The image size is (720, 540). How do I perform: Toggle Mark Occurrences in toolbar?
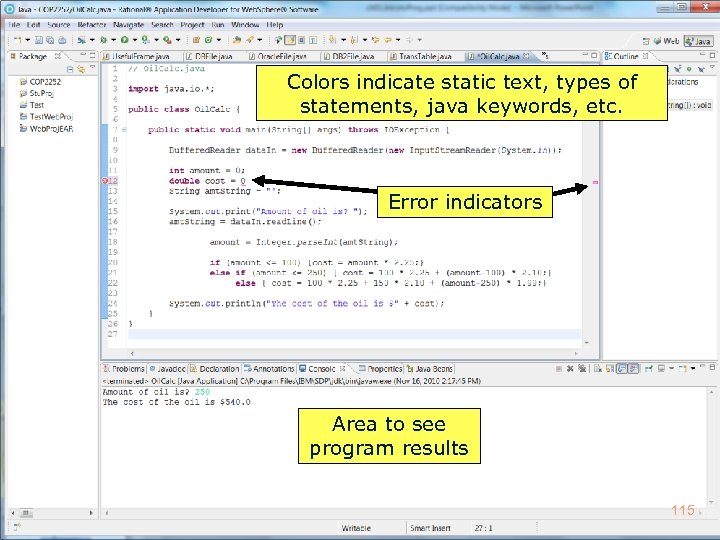pyautogui.click(x=290, y=40)
